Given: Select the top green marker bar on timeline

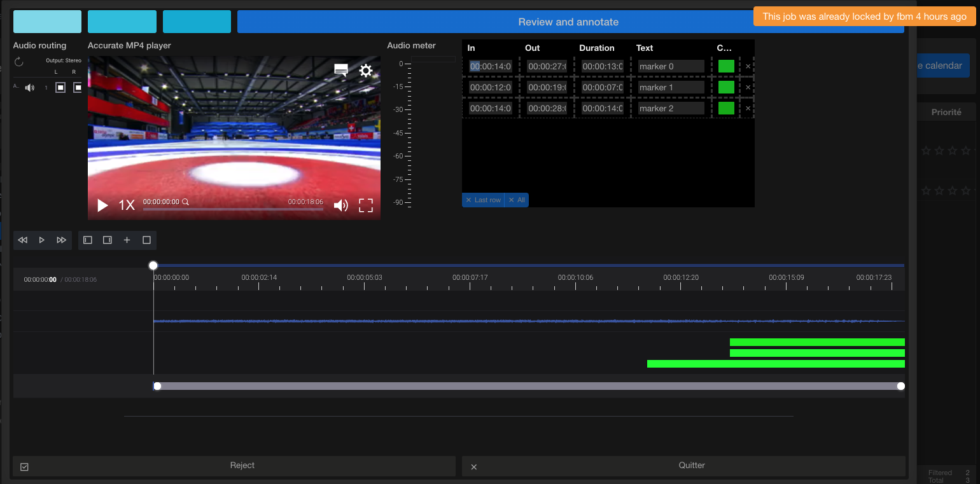Looking at the screenshot, I should [x=817, y=342].
